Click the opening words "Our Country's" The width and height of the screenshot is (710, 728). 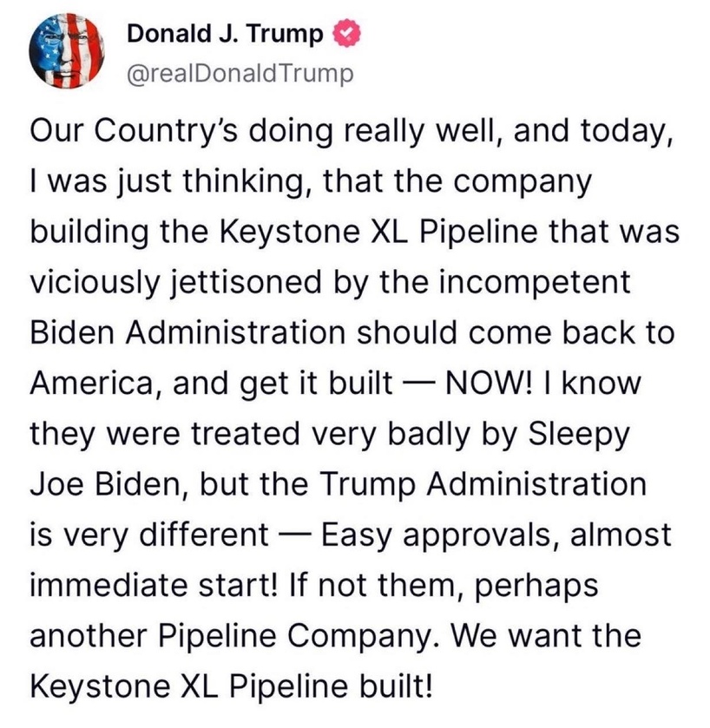click(x=135, y=131)
